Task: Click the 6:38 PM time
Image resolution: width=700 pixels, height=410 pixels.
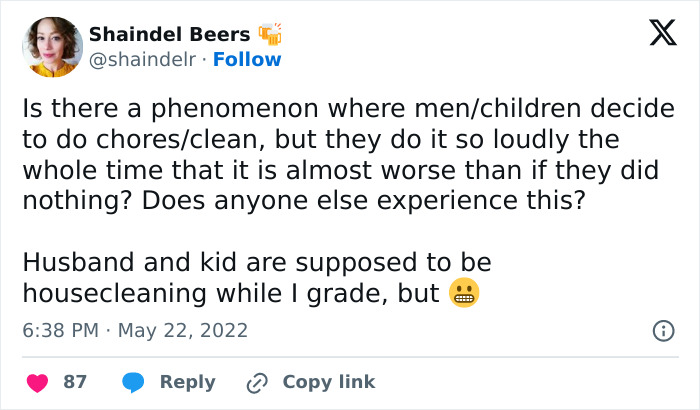Action: tap(59, 330)
